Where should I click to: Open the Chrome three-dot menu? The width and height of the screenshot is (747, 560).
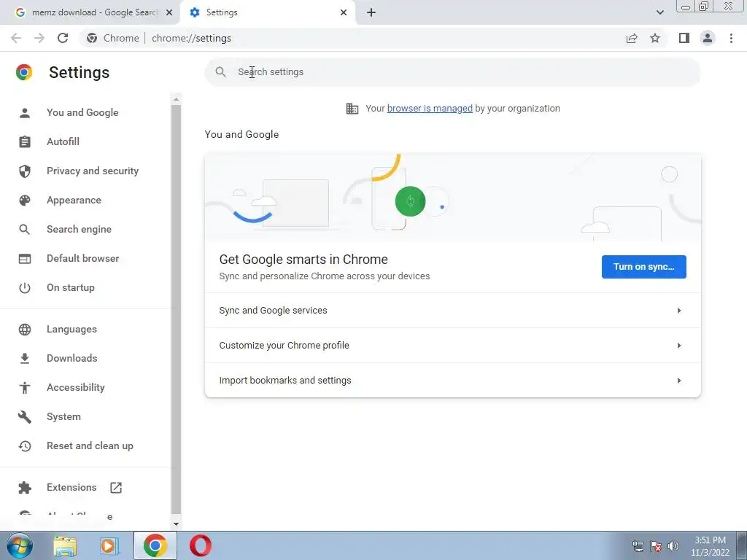click(x=731, y=38)
